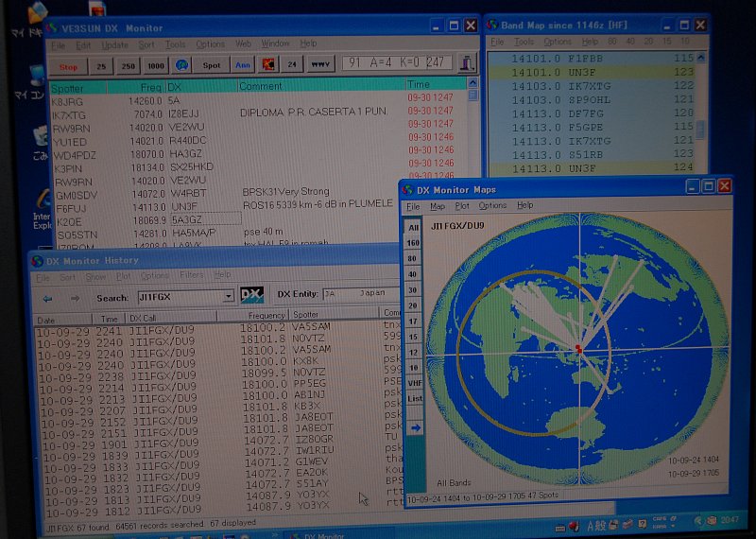Select the spot row from spotter K8JRG
The height and width of the screenshot is (539, 756).
tap(257, 101)
